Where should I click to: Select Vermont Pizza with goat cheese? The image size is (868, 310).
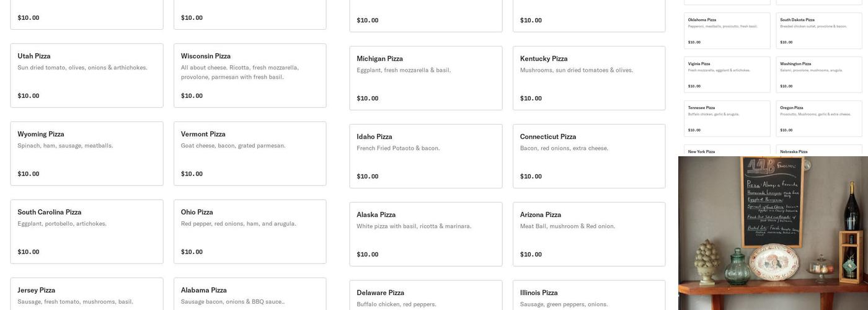tap(250, 154)
